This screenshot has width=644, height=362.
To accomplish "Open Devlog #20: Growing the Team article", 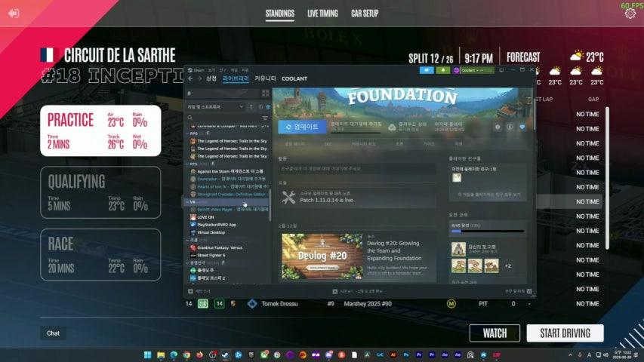I will coord(394,251).
